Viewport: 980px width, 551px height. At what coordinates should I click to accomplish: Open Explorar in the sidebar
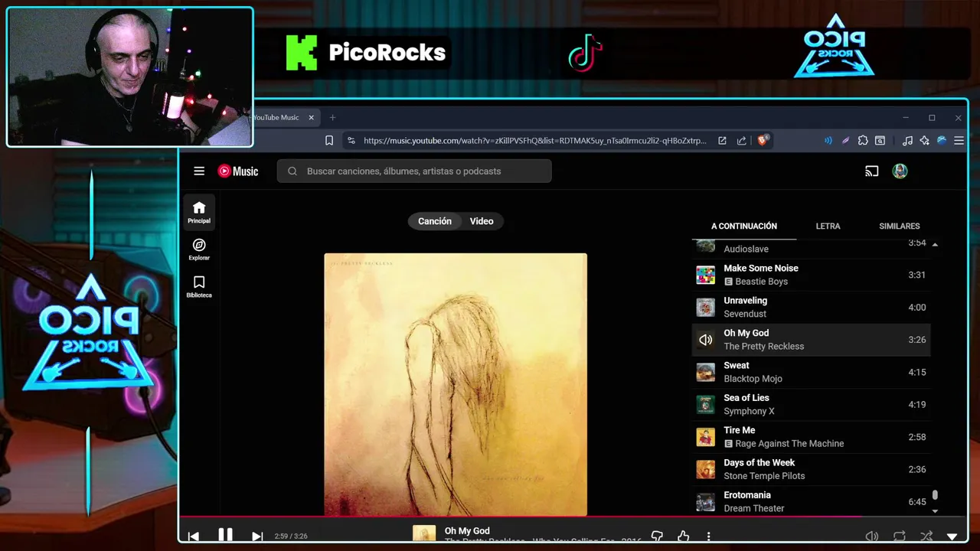[x=199, y=249]
